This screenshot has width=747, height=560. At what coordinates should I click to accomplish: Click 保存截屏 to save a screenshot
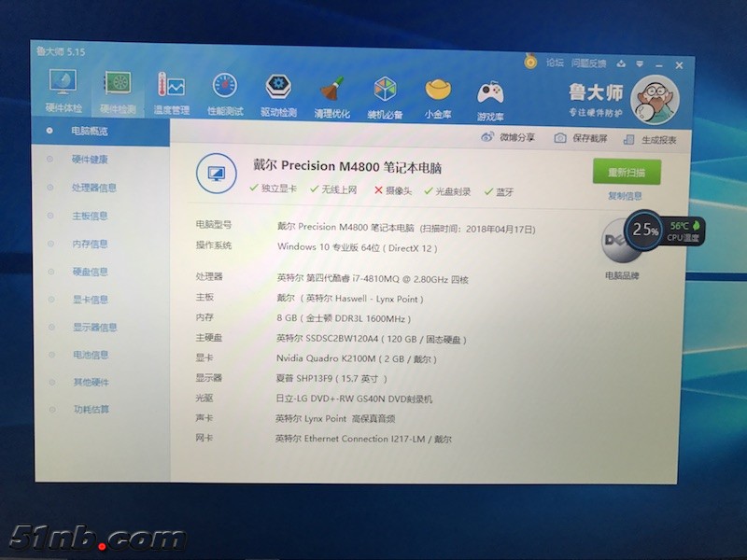click(x=581, y=139)
